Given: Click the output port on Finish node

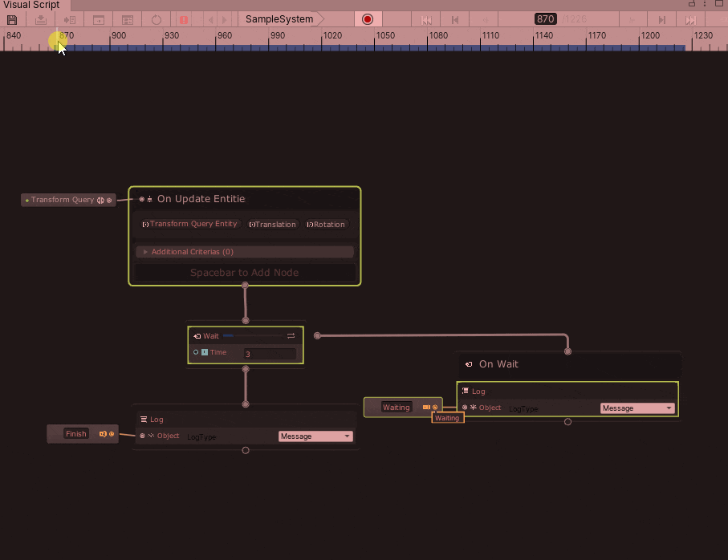Looking at the screenshot, I should [x=112, y=434].
